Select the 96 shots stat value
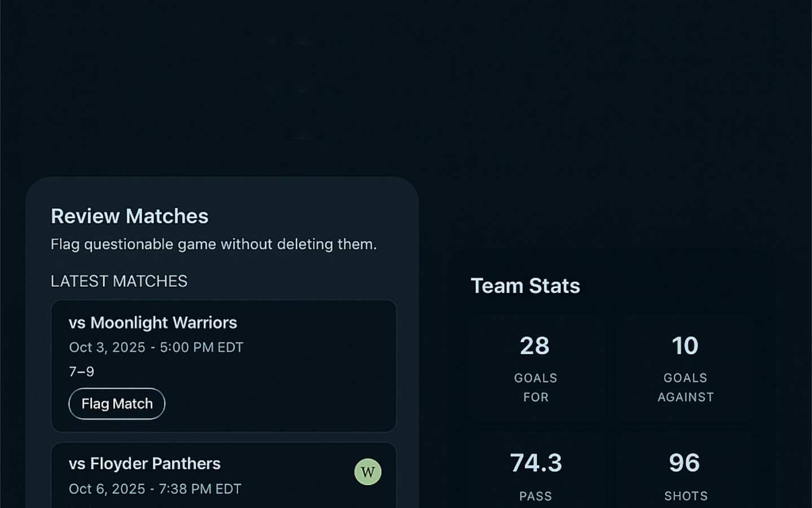The image size is (812, 508). (685, 463)
